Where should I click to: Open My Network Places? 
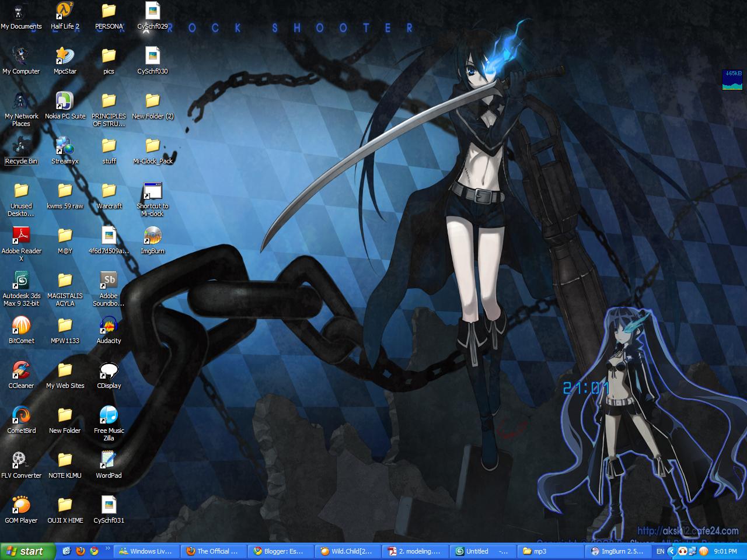coord(21,110)
